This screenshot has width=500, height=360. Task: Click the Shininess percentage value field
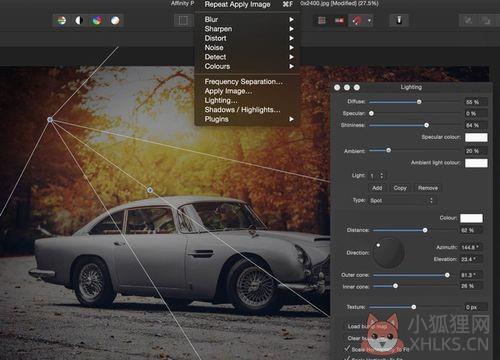pyautogui.click(x=476, y=125)
